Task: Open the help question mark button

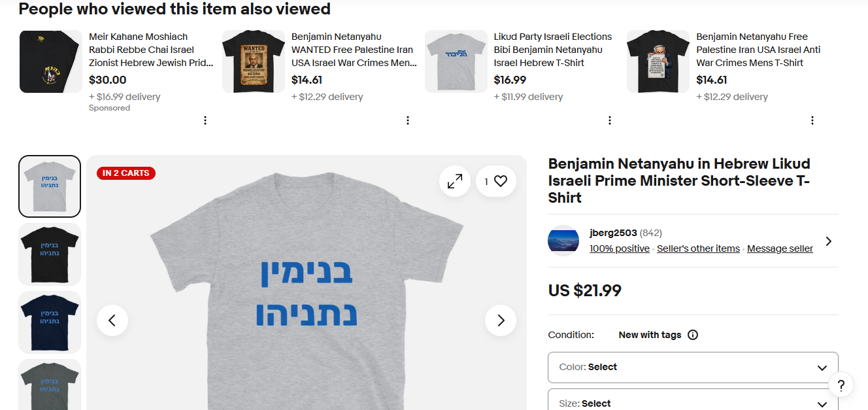Action: 841,385
